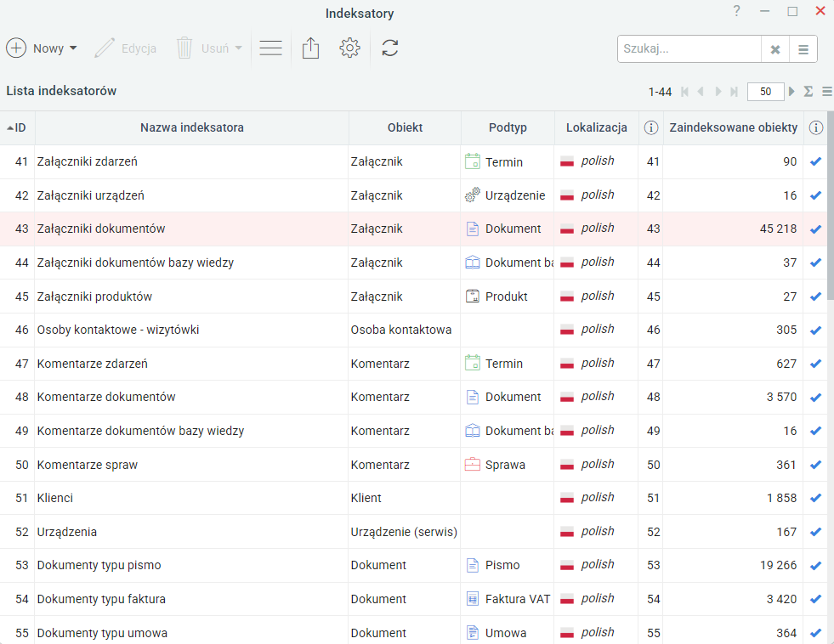Sort by Nazwa indeksatora column header
The width and height of the screenshot is (834, 644).
(191, 127)
